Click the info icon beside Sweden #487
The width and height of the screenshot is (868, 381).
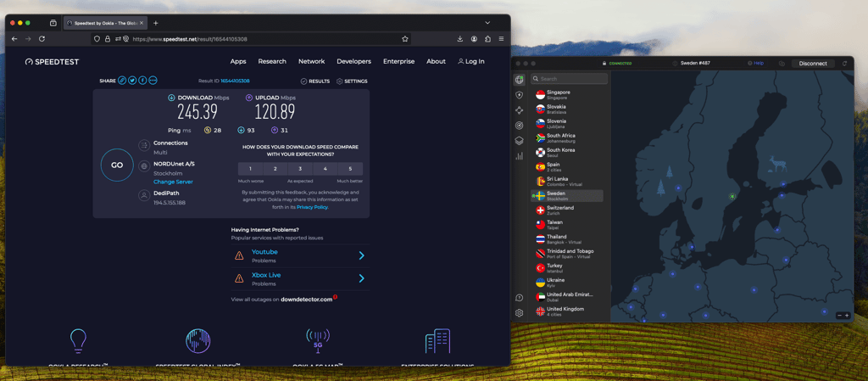coord(675,64)
